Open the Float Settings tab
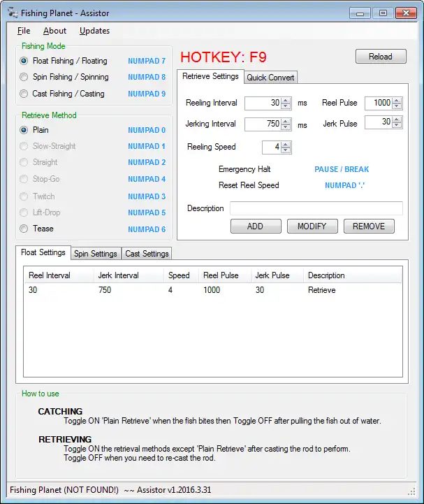Image resolution: width=424 pixels, height=504 pixels. click(x=43, y=252)
